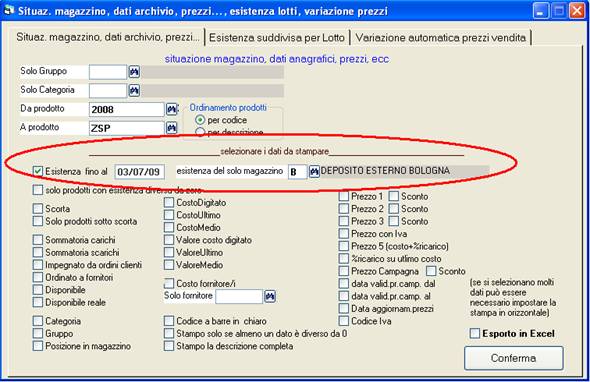This screenshot has height=382, width=590.
Task: Check %ricarico su ultimo costo
Action: [x=344, y=259]
